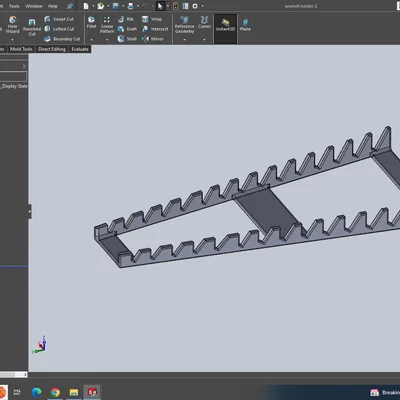Pin the menu bar with pushpin
The width and height of the screenshot is (400, 400).
pos(70,6)
